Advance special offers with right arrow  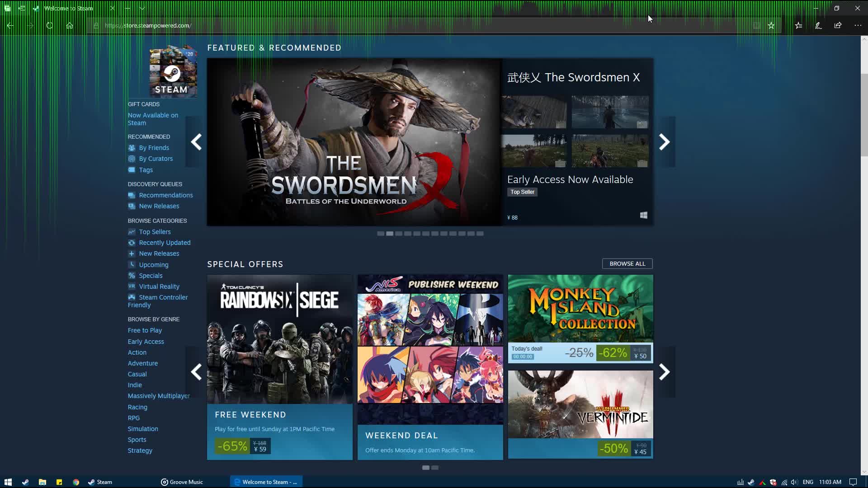coord(664,372)
